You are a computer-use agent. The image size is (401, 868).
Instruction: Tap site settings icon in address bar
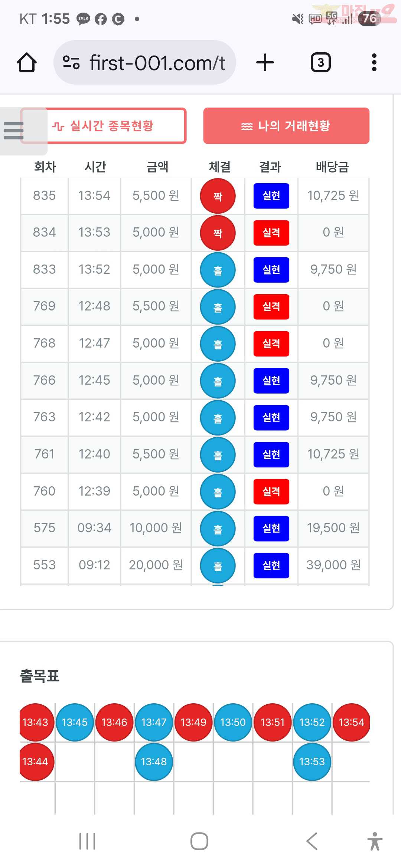(71, 62)
